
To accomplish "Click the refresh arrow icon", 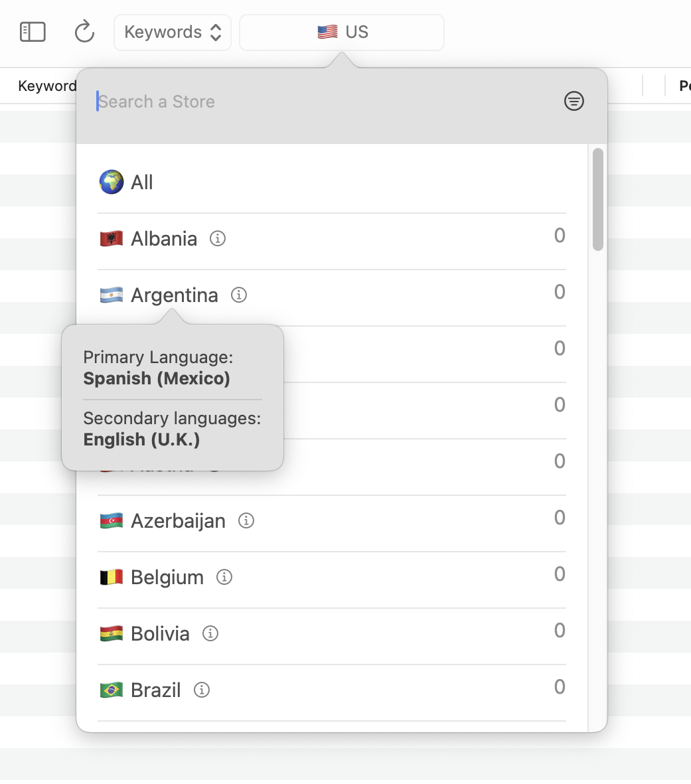I will pyautogui.click(x=84, y=32).
